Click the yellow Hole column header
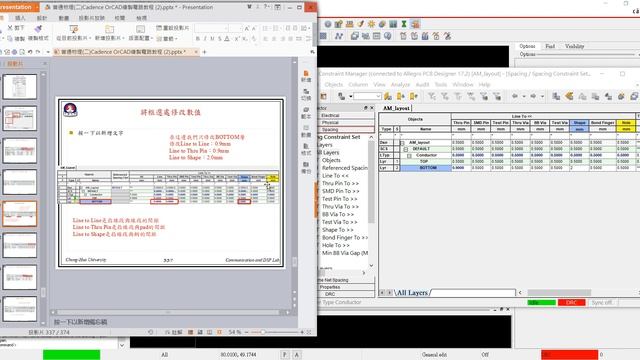 click(x=626, y=122)
